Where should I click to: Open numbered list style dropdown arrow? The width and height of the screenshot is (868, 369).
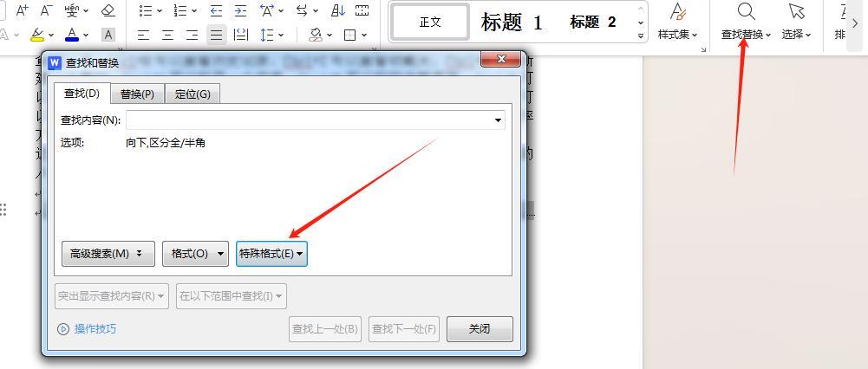click(193, 10)
